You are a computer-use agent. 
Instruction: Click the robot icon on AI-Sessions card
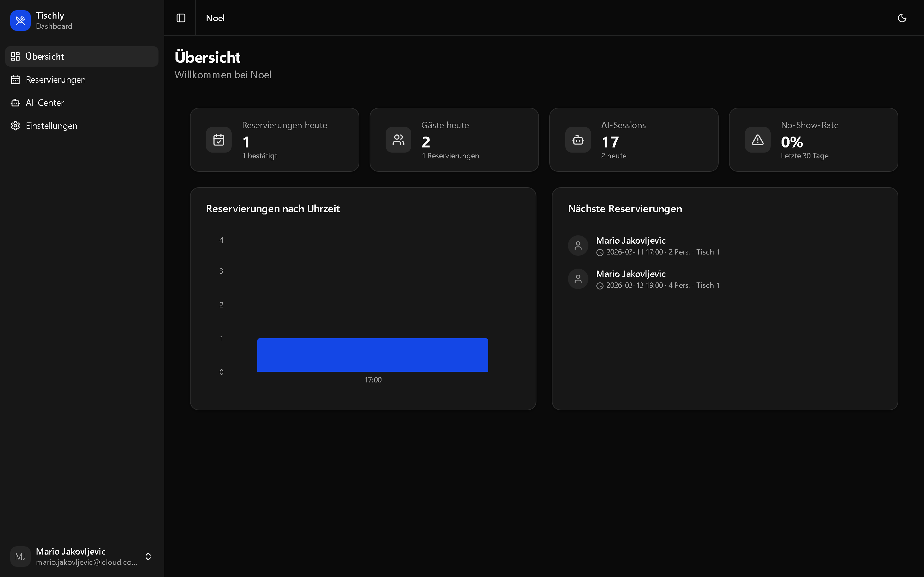577,140
